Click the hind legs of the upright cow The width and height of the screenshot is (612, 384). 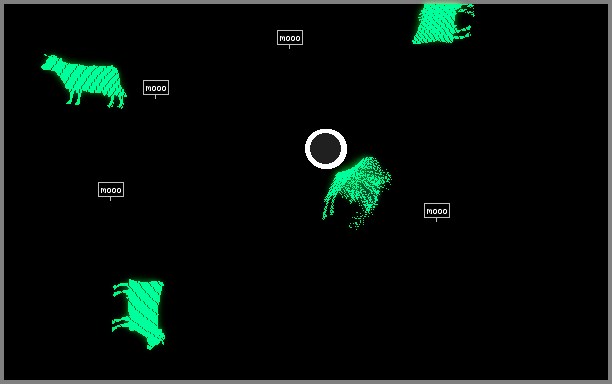116,99
